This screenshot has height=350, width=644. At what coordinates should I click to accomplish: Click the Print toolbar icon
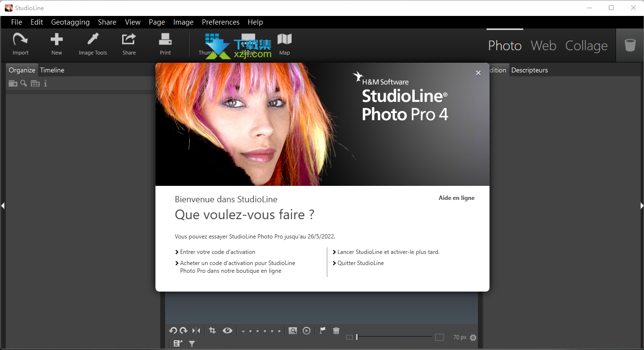click(x=165, y=39)
